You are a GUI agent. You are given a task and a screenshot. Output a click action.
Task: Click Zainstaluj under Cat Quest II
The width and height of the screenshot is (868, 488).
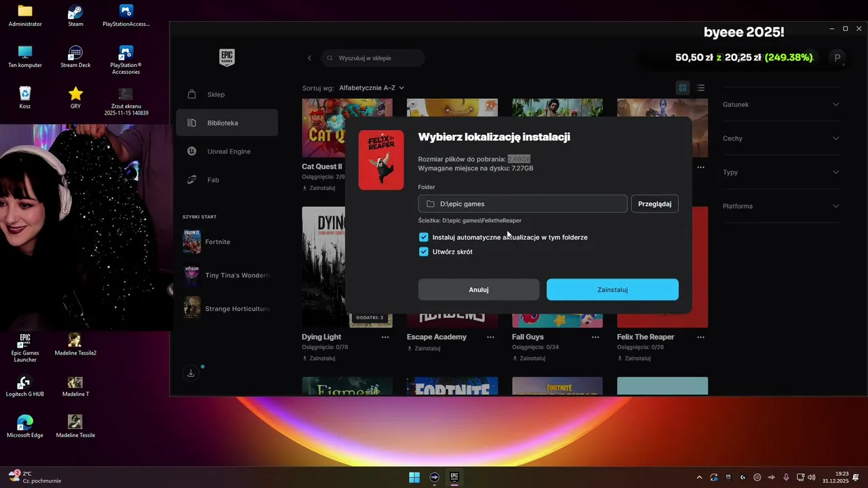[319, 188]
